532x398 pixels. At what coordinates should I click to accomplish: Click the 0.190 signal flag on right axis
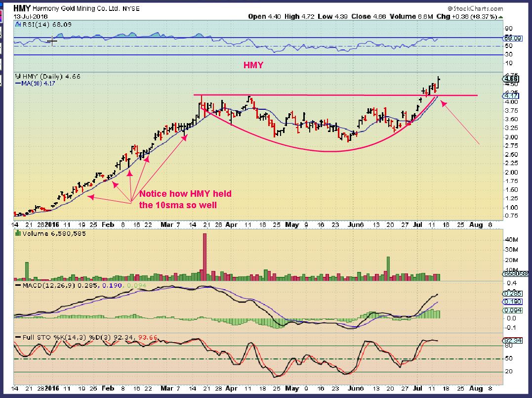(513, 302)
